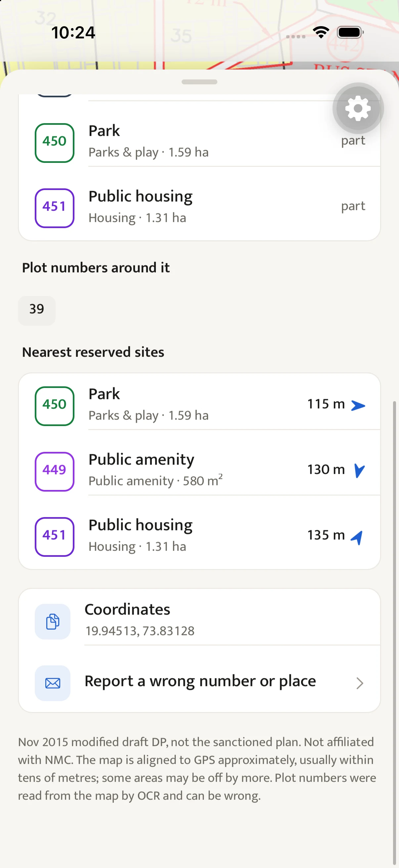Viewport: 399px width, 868px height.
Task: Tap the direction arrow next to 130 m
Action: pos(359,470)
